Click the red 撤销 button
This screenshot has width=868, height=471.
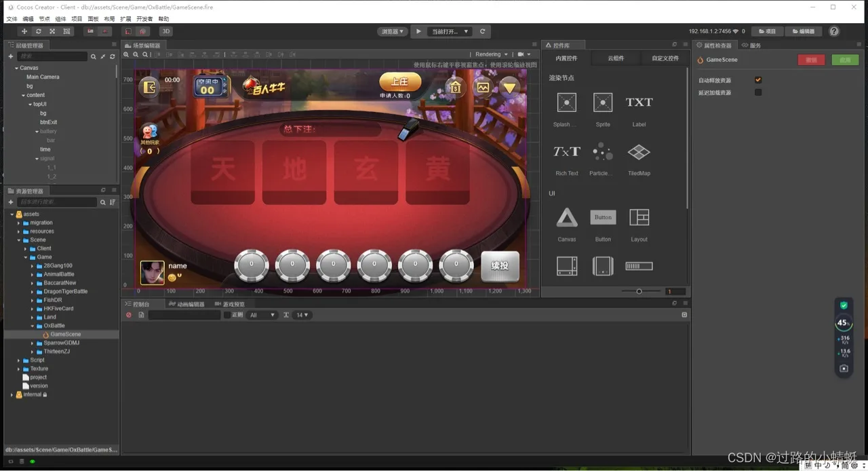coord(812,60)
